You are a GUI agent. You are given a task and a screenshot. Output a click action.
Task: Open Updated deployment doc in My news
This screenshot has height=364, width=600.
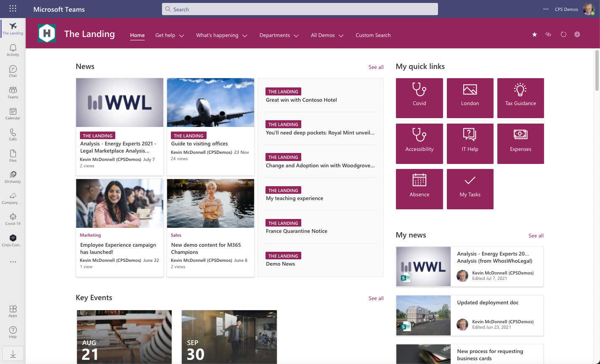[488, 303]
